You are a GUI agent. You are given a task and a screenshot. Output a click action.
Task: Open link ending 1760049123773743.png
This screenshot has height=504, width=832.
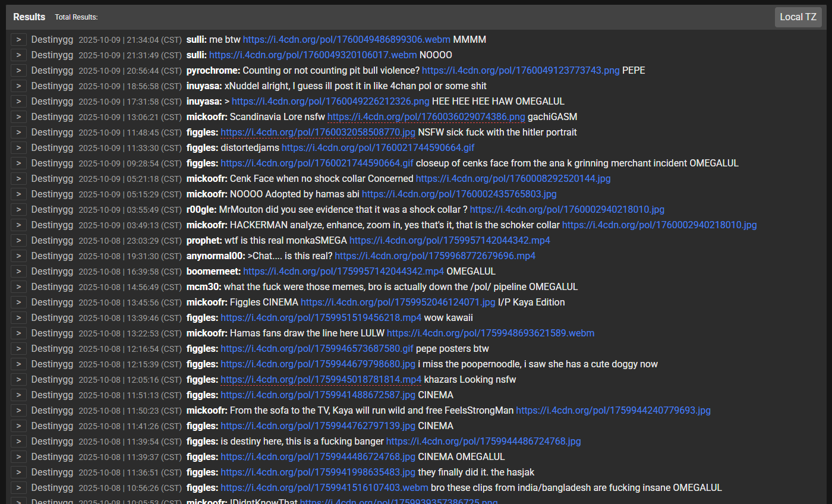click(521, 70)
